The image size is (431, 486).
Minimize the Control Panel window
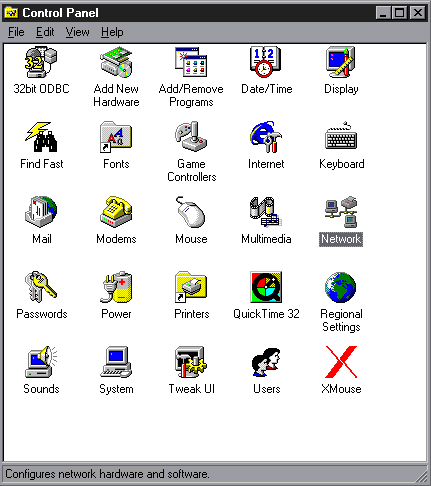click(x=383, y=13)
